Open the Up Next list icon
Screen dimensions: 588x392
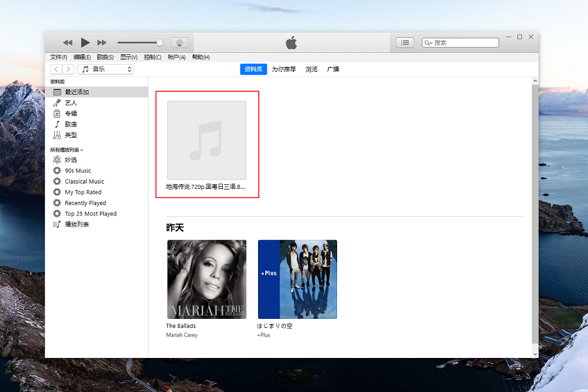click(x=405, y=42)
